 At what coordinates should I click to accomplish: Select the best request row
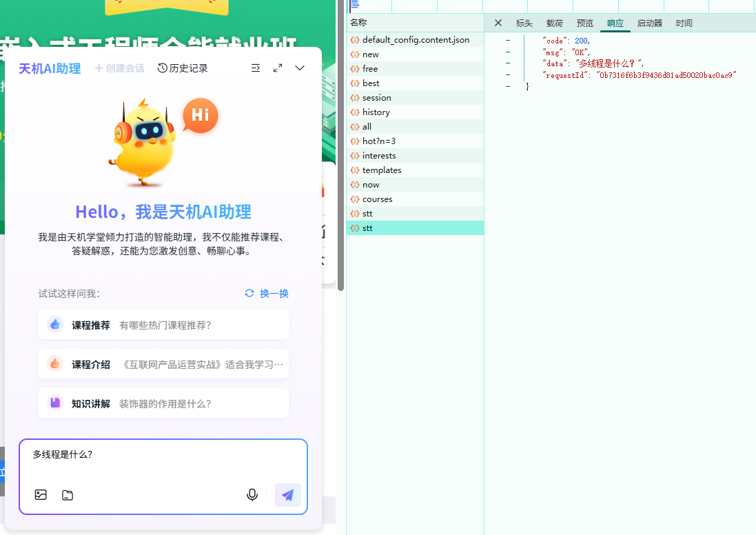[x=415, y=83]
